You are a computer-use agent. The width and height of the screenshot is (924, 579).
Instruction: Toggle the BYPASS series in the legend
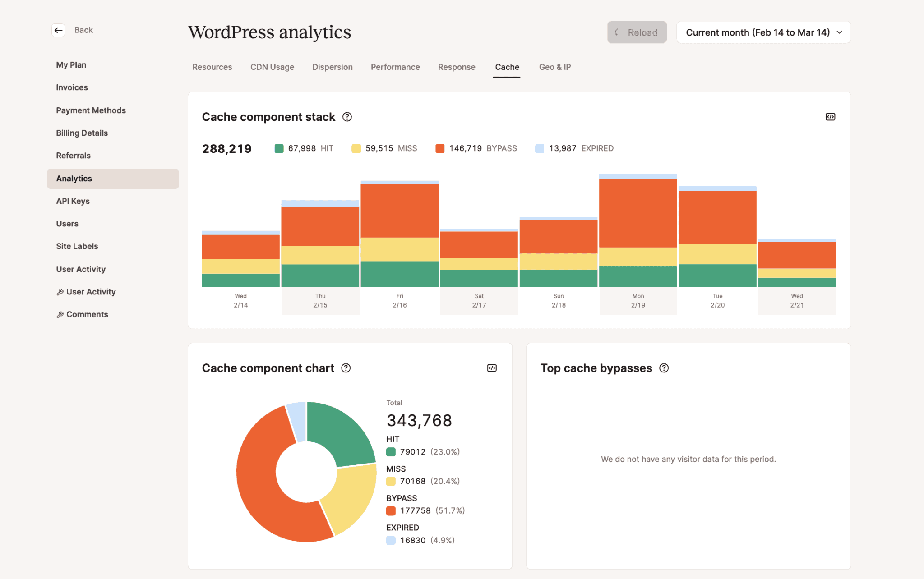click(x=476, y=148)
